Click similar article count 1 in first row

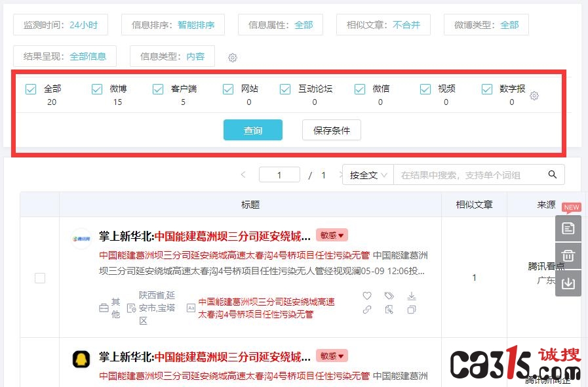[x=474, y=277]
